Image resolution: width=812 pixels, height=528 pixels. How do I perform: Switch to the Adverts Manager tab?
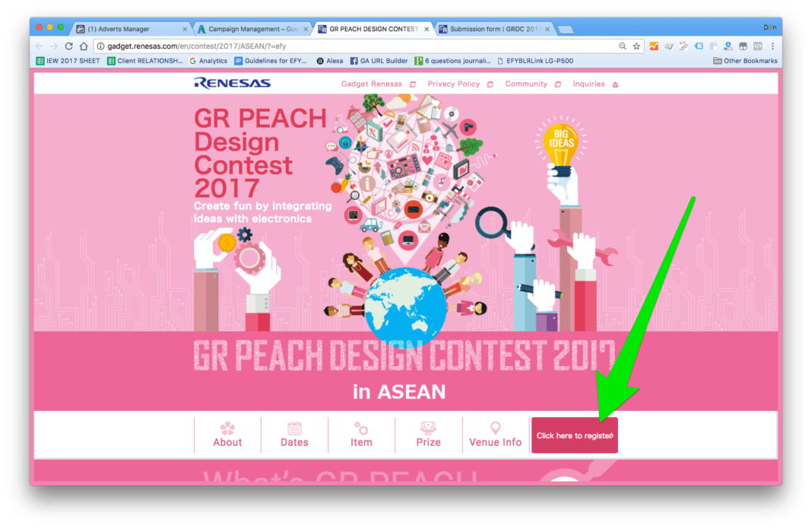[129, 29]
